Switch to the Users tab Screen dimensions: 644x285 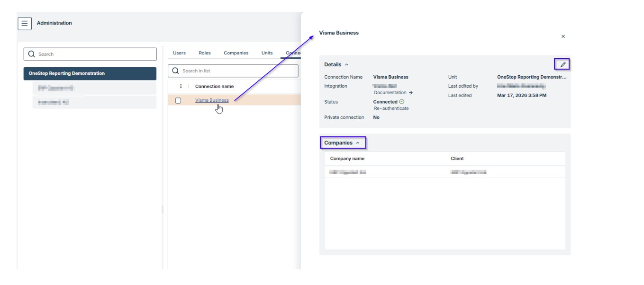(x=179, y=53)
